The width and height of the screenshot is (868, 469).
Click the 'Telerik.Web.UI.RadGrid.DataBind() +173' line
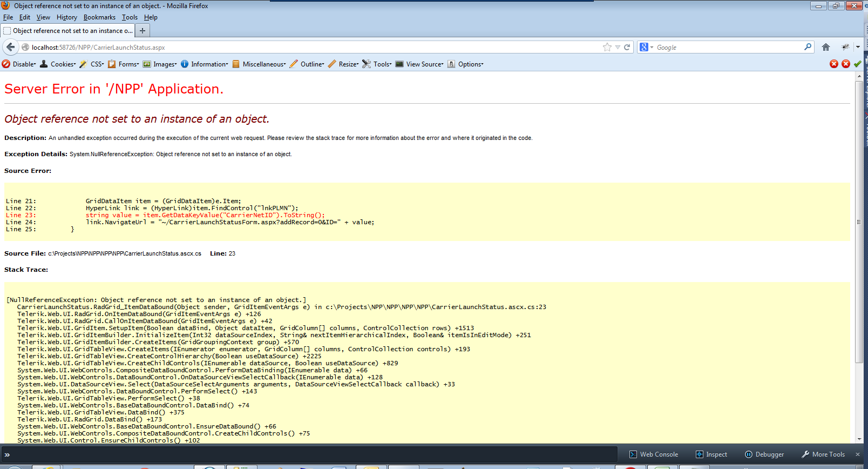coord(90,419)
